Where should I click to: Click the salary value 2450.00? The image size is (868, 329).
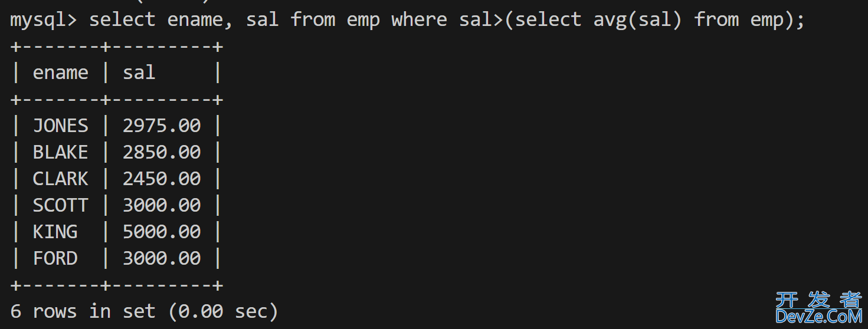tap(162, 179)
